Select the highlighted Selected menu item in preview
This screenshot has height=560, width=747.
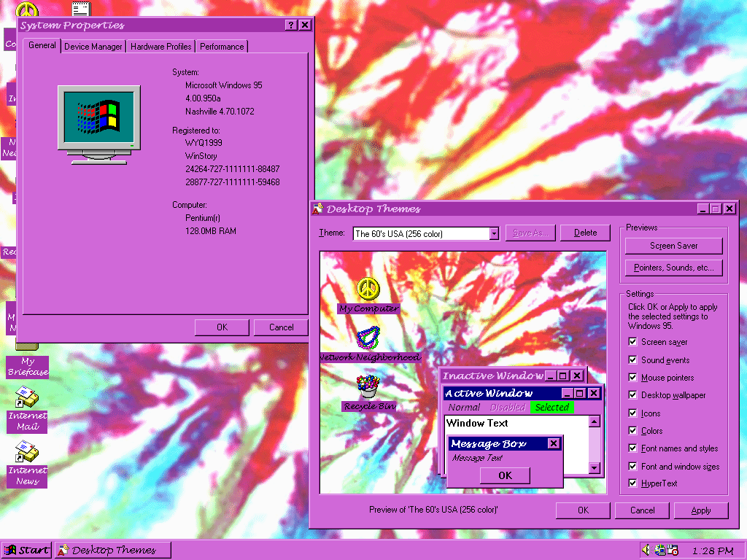tap(551, 407)
